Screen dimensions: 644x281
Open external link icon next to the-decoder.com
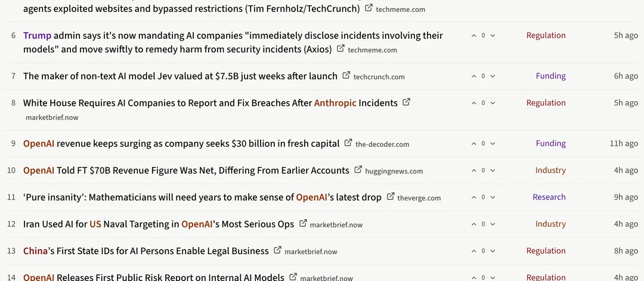(348, 143)
